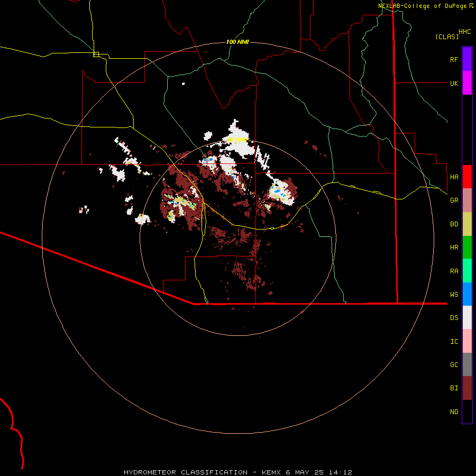Screen dimensions: 476x476
Task: Click the 100 NMI range ring label
Action: point(237,42)
